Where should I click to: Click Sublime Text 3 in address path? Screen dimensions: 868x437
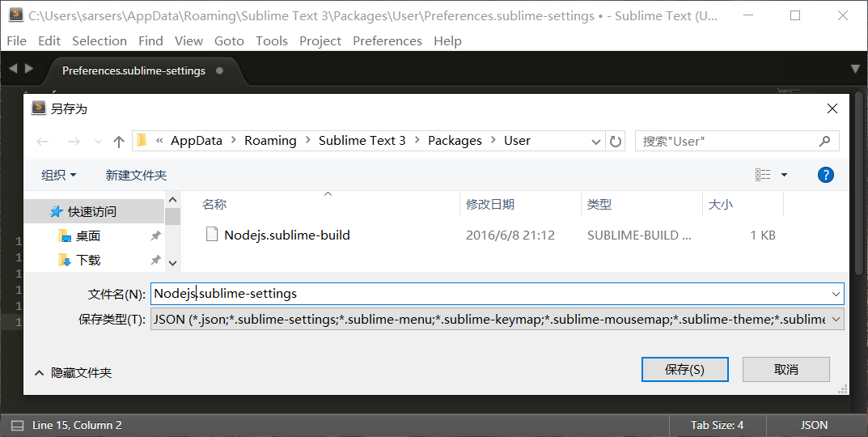362,142
